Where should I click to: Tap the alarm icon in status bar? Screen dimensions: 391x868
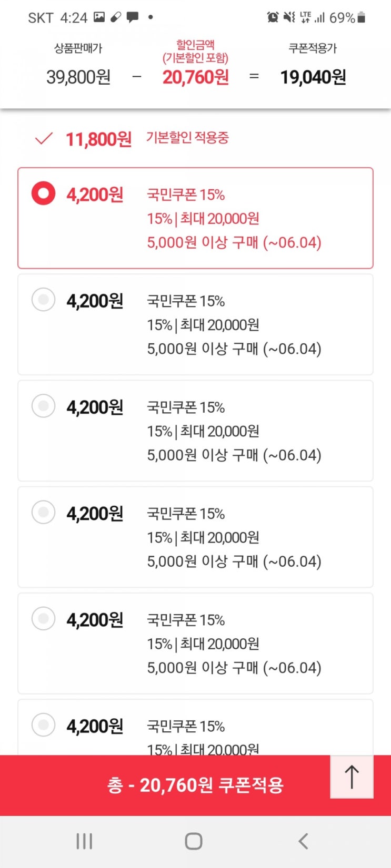click(x=273, y=17)
